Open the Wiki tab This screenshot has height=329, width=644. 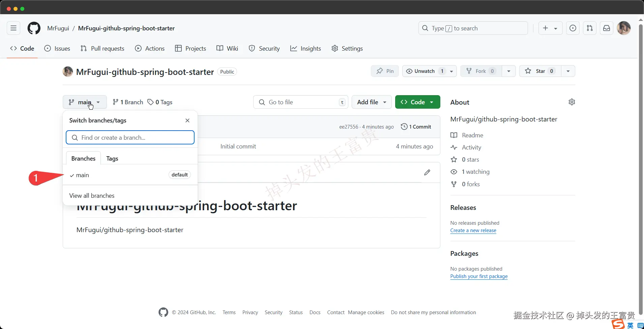[x=227, y=49]
